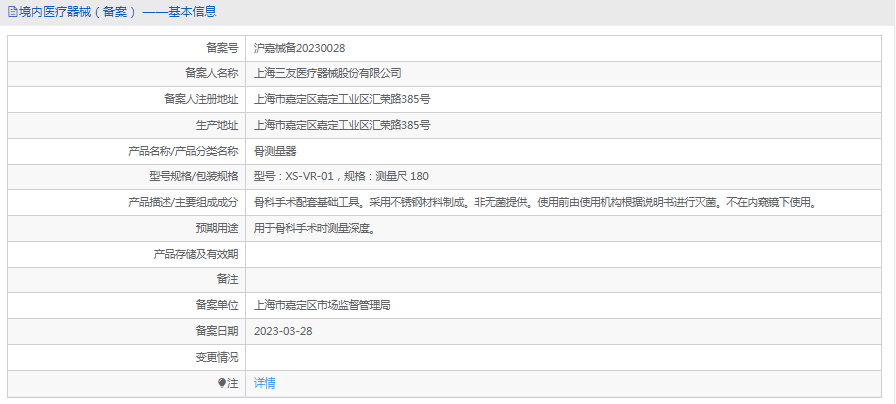Click the 备案人名称 label

211,73
